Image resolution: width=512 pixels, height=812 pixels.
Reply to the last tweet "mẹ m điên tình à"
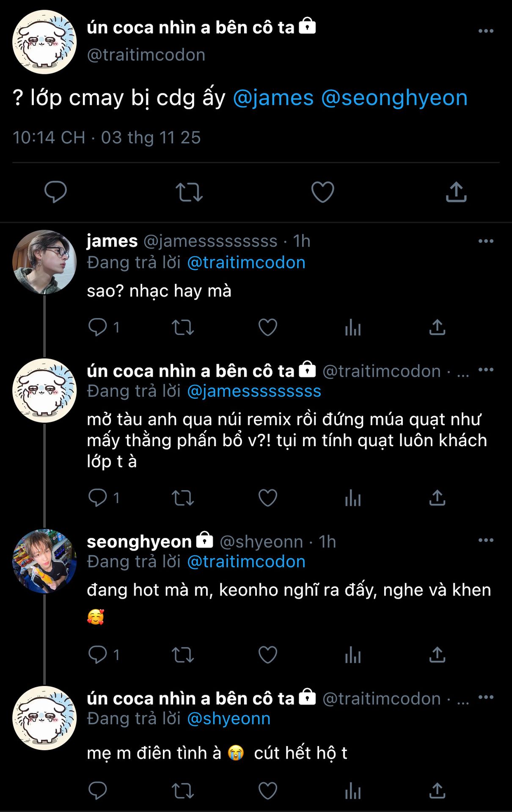point(97,790)
